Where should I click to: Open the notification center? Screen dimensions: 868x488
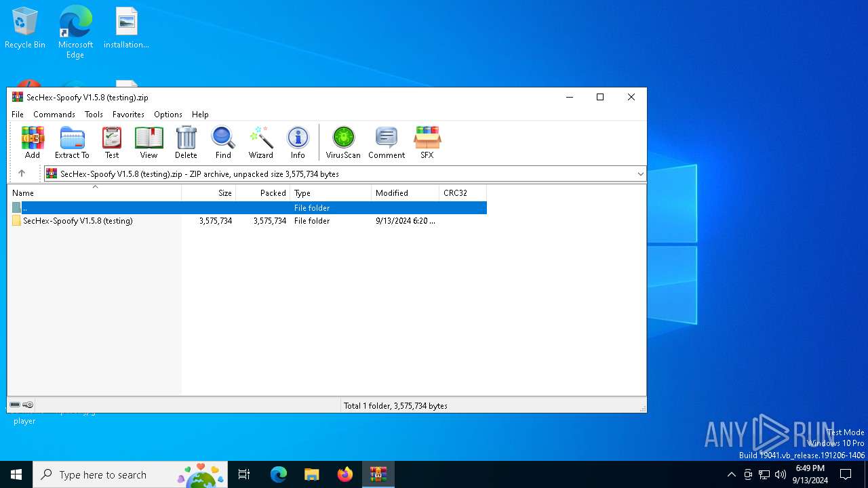point(846,474)
